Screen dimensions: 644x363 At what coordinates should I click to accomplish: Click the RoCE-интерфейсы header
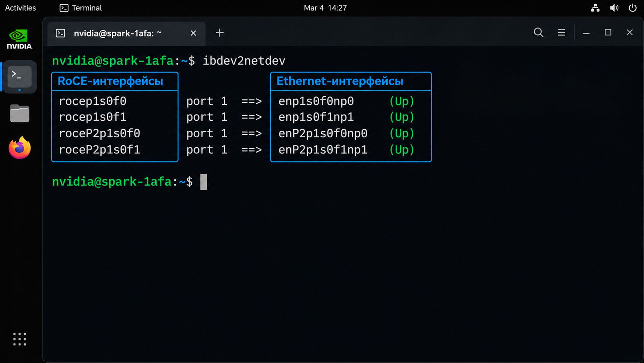110,81
